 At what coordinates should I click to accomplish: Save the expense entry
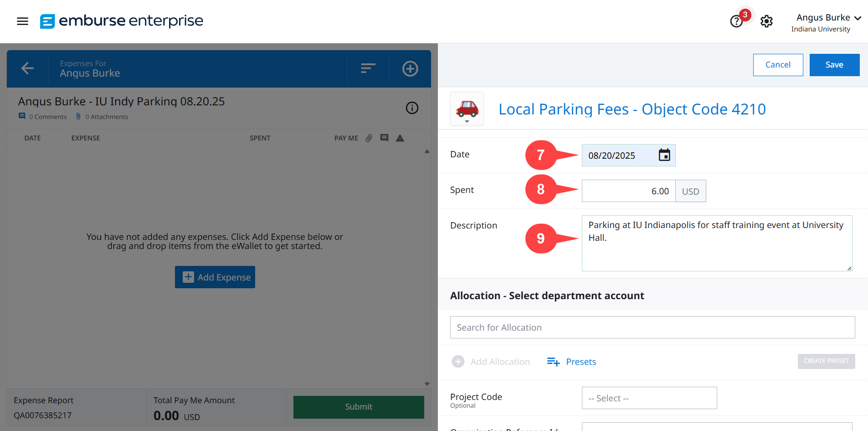(x=834, y=65)
